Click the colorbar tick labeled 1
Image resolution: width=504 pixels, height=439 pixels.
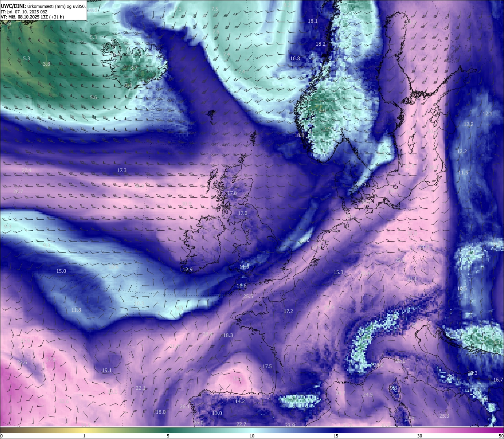click(x=84, y=436)
